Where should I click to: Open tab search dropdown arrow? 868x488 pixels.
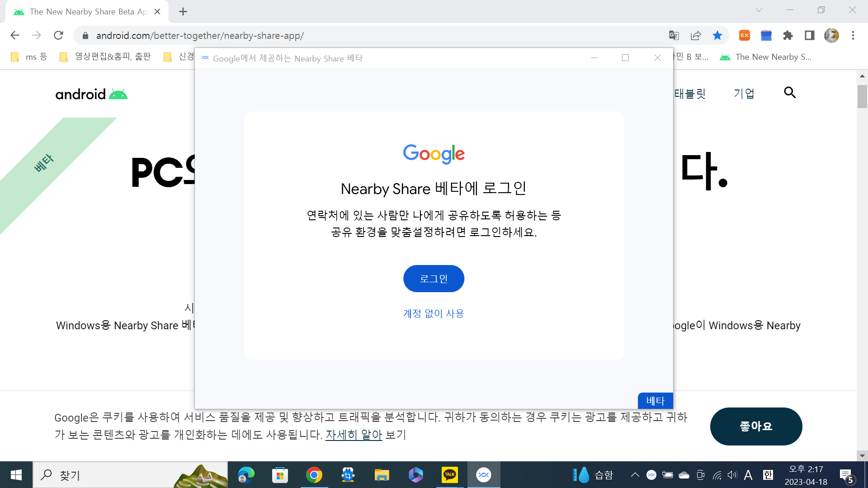point(759,10)
